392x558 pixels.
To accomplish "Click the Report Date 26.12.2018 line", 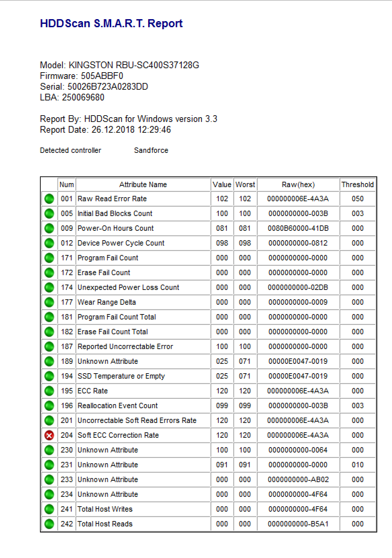I will tap(105, 130).
